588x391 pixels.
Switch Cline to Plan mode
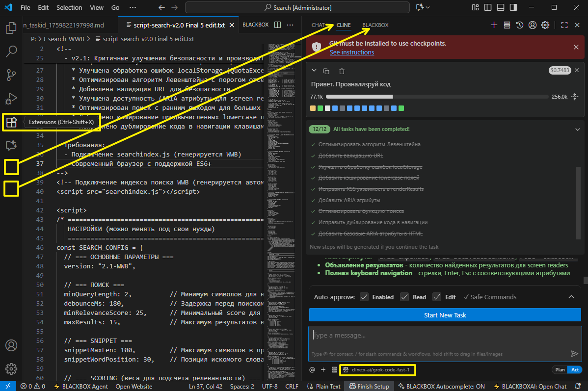pyautogui.click(x=560, y=369)
